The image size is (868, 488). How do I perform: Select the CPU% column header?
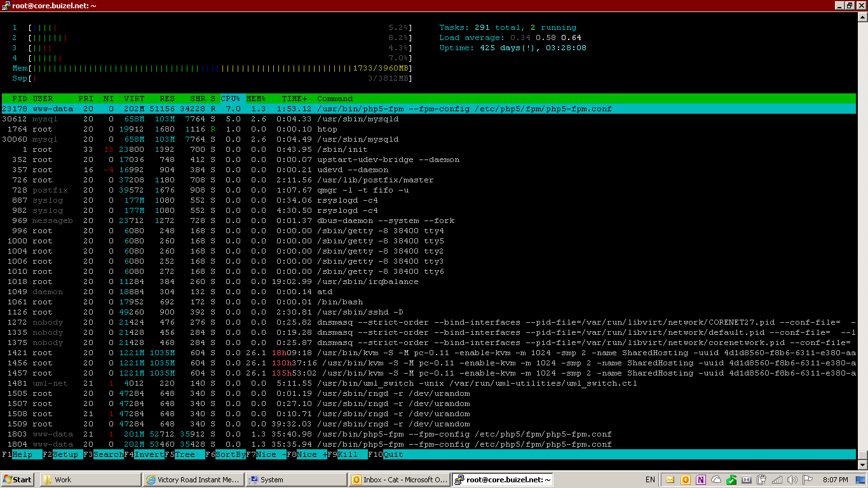[x=230, y=98]
